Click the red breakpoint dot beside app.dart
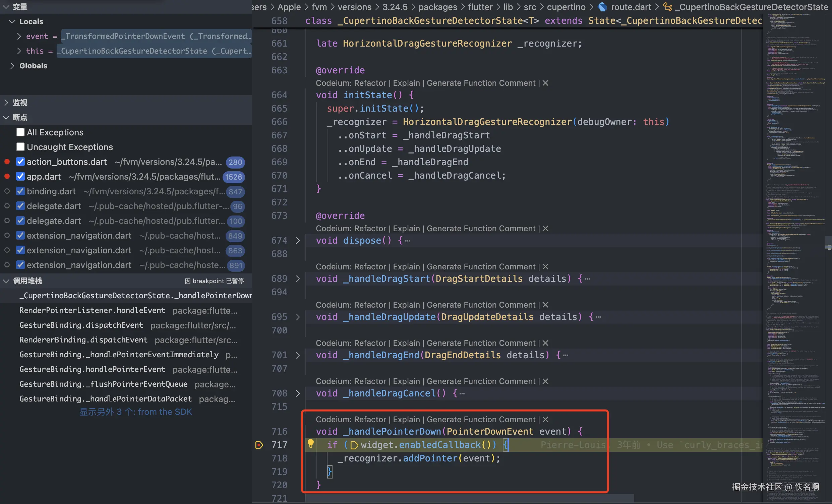The image size is (832, 504). pyautogui.click(x=7, y=176)
